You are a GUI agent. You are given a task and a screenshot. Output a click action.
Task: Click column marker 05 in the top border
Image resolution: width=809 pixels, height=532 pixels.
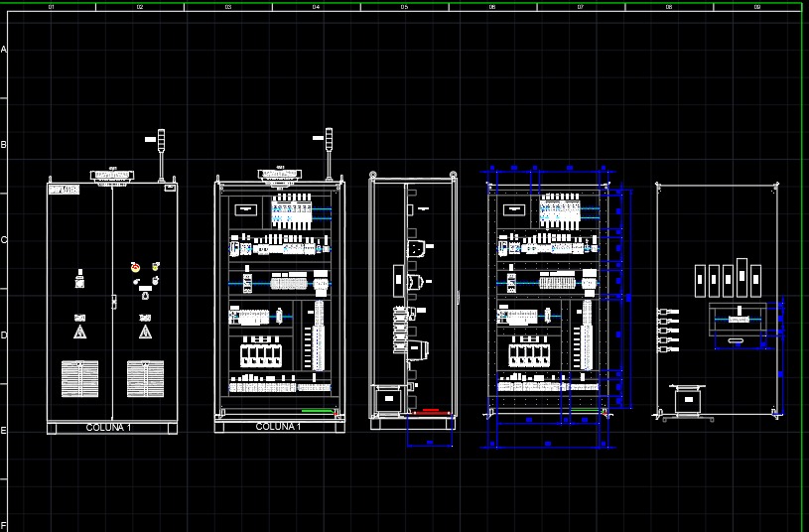pos(404,7)
